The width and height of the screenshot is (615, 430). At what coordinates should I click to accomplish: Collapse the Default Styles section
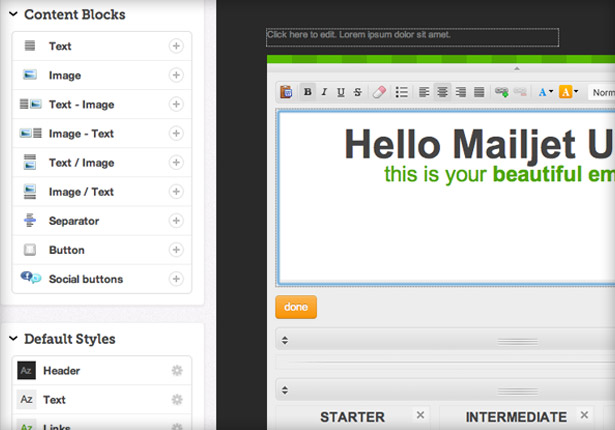(13, 338)
